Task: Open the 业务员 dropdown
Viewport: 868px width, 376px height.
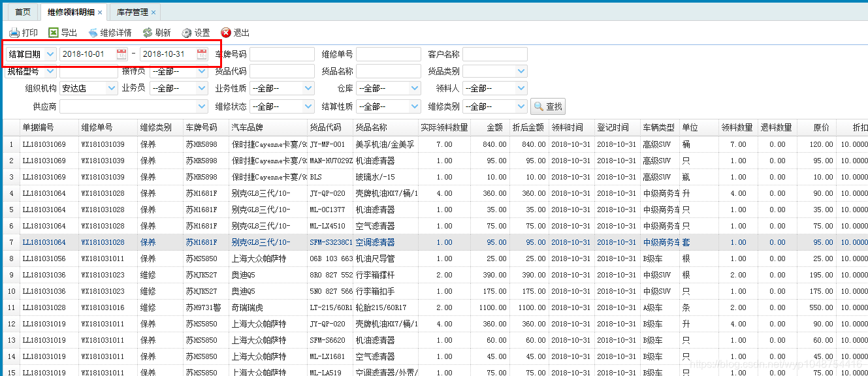Action: pyautogui.click(x=202, y=88)
